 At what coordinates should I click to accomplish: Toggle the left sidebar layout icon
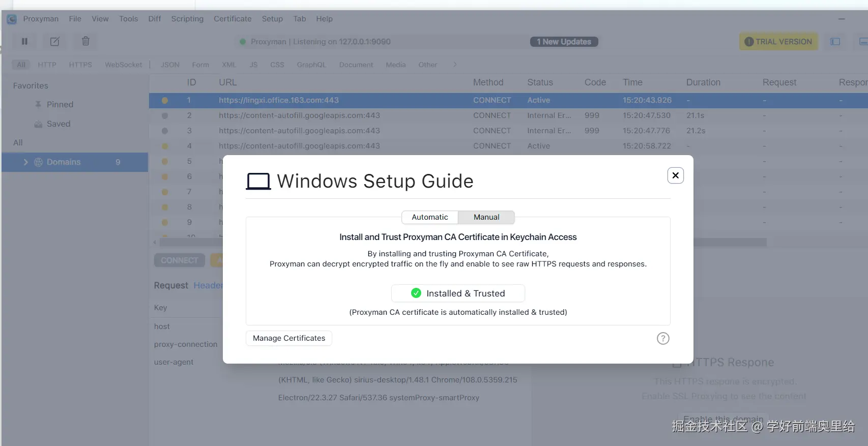tap(835, 42)
